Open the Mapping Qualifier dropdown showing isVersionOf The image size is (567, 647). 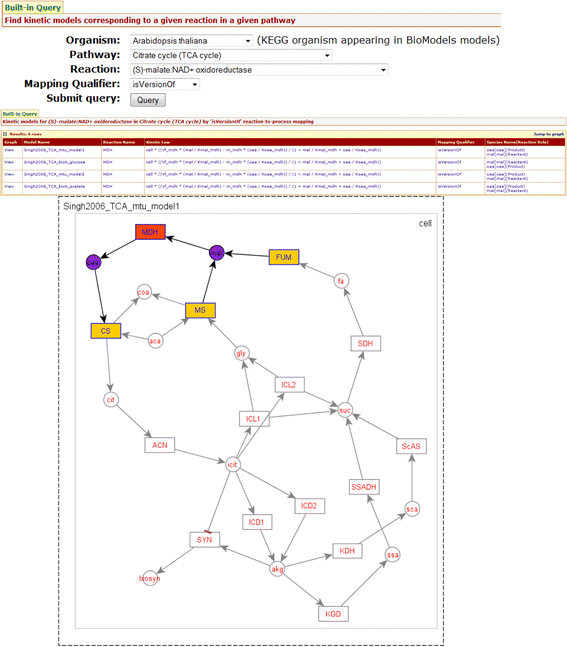click(165, 84)
